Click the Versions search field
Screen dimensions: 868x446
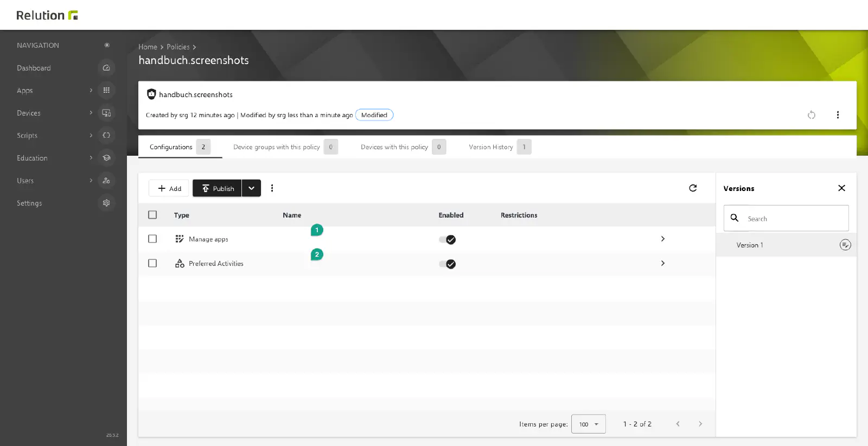786,218
